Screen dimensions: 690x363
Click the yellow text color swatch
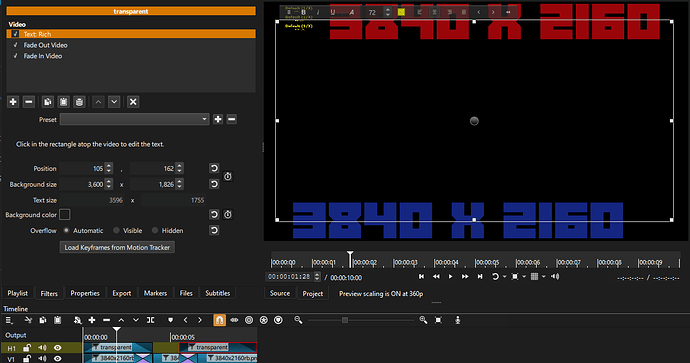(401, 12)
